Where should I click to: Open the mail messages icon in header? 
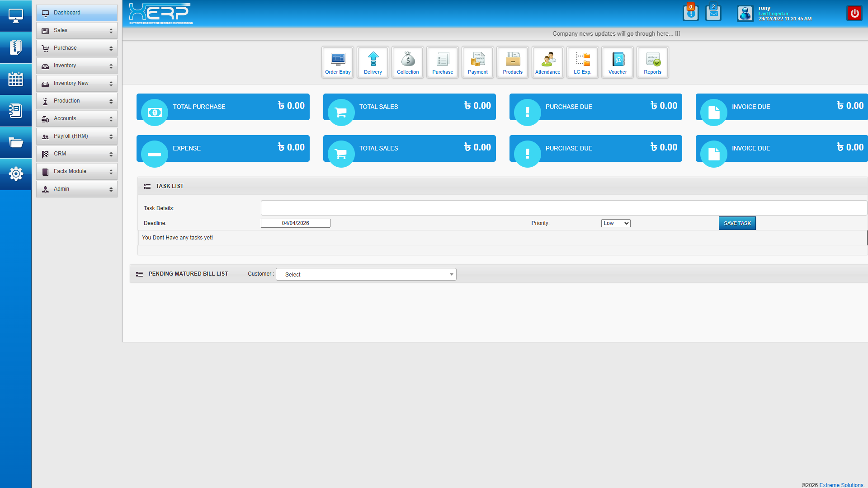(x=713, y=13)
